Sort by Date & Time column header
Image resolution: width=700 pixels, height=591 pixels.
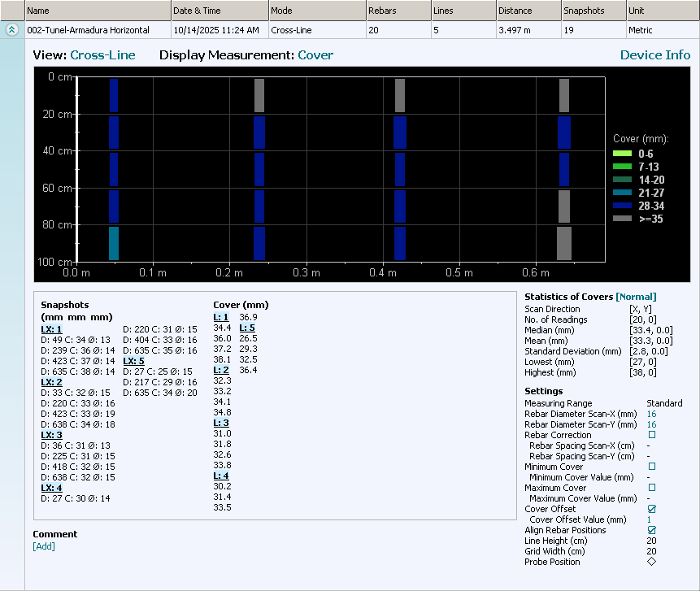point(220,11)
